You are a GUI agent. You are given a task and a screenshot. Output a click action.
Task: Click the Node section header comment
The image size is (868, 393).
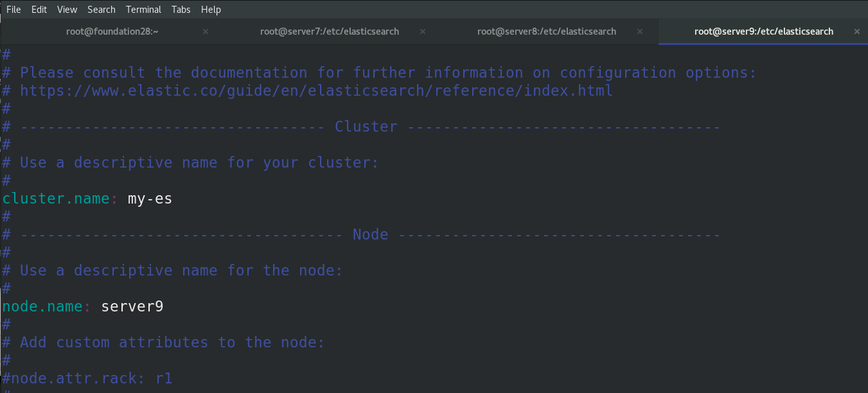(x=361, y=234)
